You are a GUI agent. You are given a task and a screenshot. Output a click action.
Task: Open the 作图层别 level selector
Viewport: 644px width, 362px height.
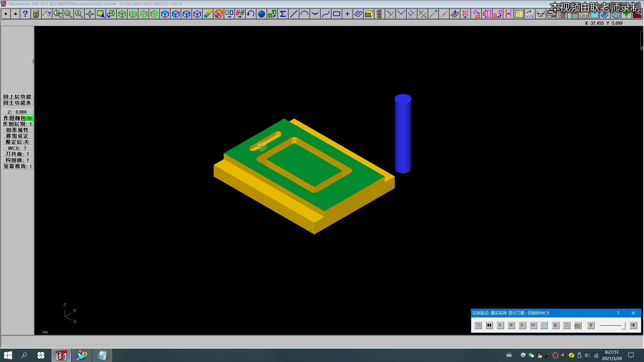click(17, 124)
